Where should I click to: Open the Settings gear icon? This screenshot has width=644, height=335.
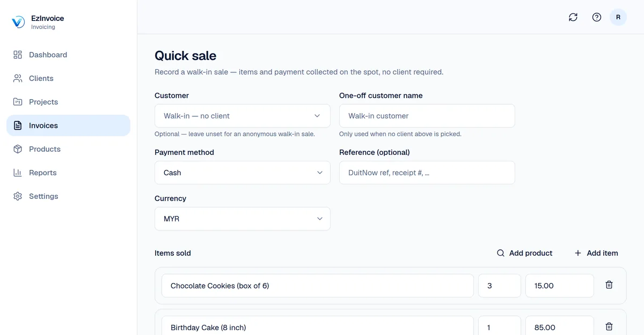(x=18, y=196)
